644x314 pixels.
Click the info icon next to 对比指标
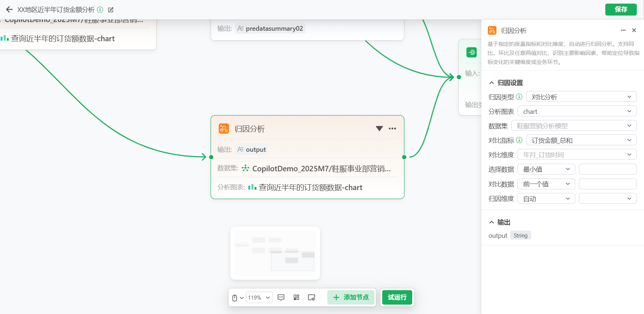click(519, 140)
